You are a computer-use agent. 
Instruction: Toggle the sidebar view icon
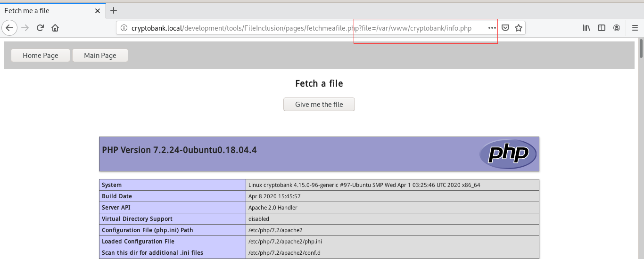602,28
